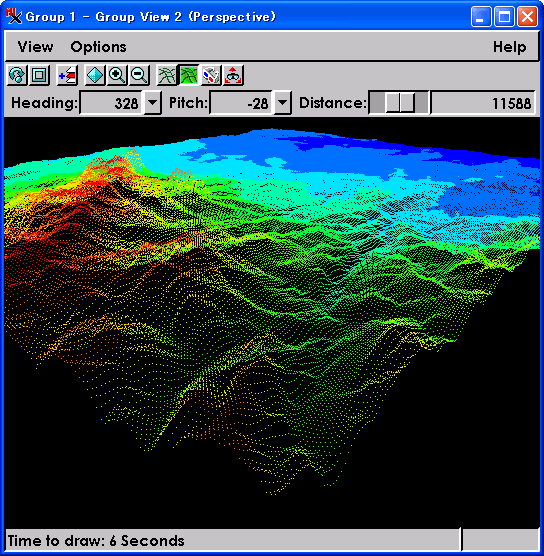Screen dimensions: 544x556
Task: Open the View menu
Action: pyautogui.click(x=35, y=47)
